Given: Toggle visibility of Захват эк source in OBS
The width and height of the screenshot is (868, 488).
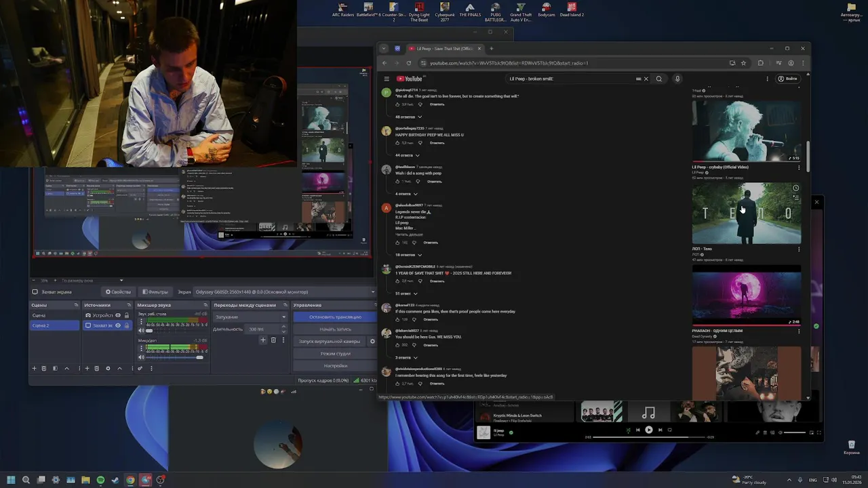Looking at the screenshot, I should (118, 325).
